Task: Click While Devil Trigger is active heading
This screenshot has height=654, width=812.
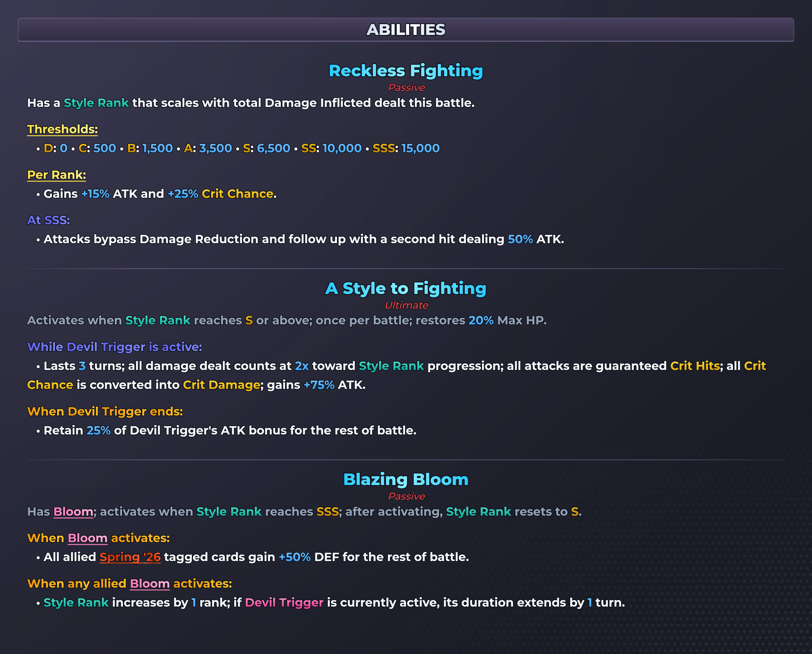Action: coord(115,347)
